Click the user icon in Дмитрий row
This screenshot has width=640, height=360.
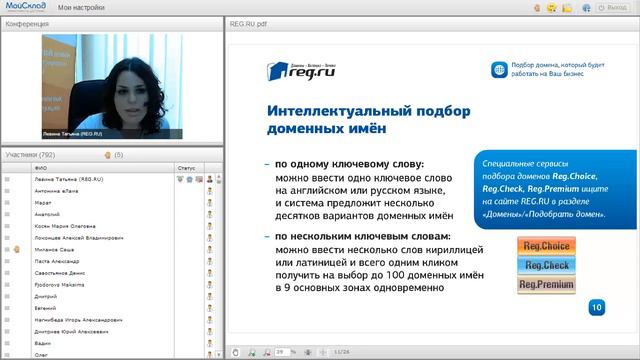tap(210, 296)
